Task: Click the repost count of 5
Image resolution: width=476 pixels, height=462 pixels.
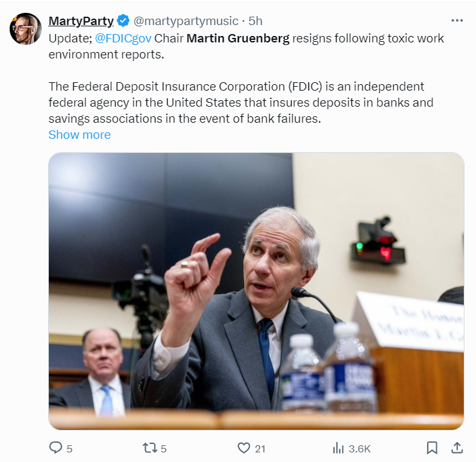Action: tap(164, 449)
